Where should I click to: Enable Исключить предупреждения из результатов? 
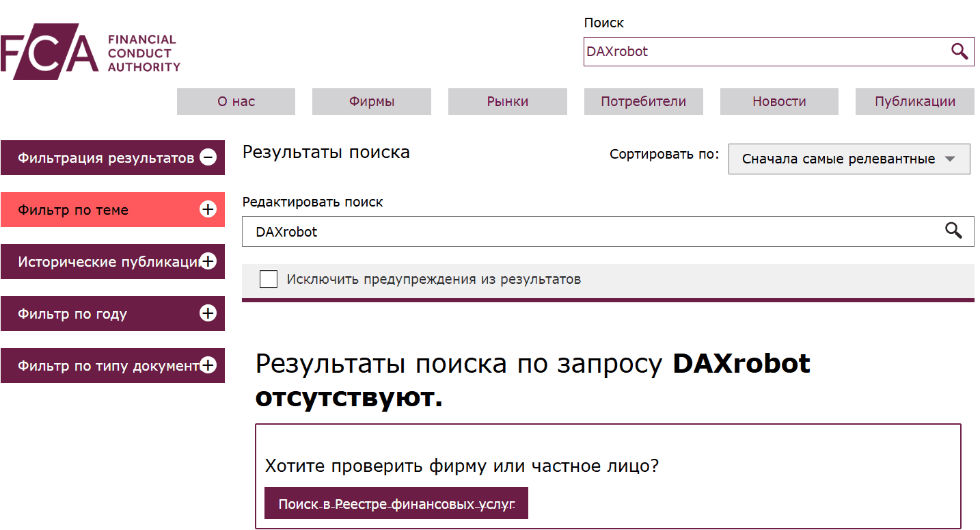(x=268, y=279)
